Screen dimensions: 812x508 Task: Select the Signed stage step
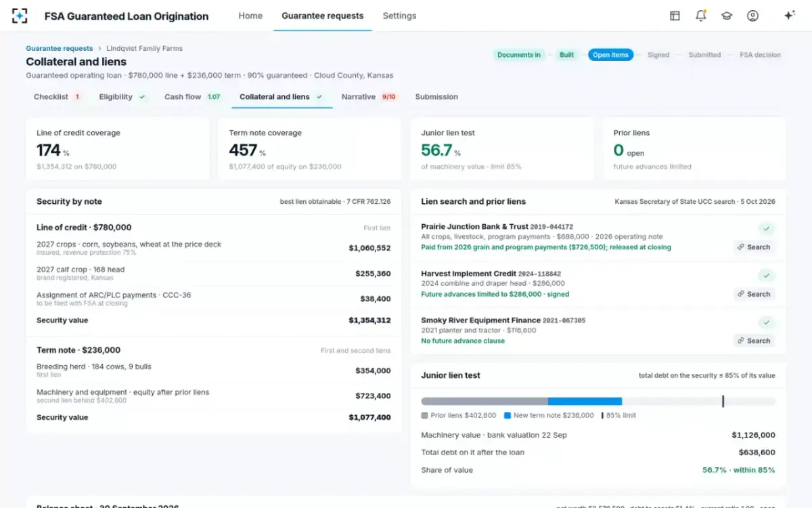click(x=658, y=55)
